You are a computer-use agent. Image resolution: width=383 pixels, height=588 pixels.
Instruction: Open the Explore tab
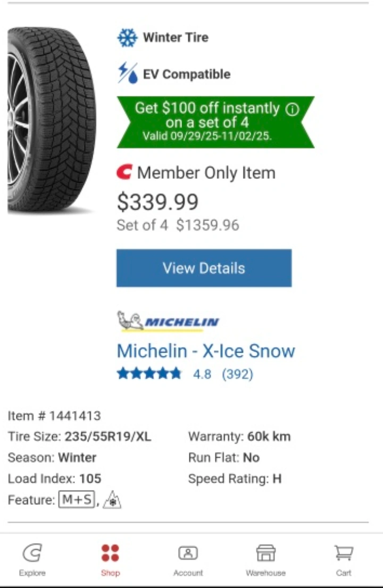pyautogui.click(x=32, y=560)
